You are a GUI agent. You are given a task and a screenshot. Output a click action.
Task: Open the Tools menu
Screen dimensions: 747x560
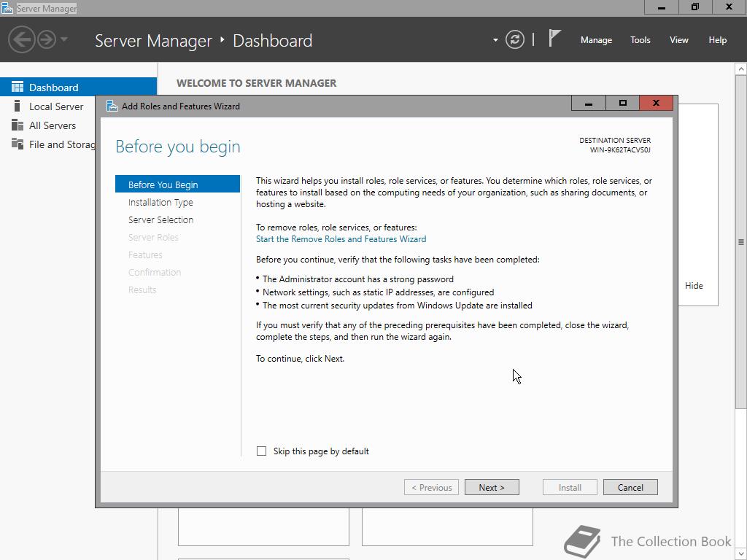[x=640, y=40]
